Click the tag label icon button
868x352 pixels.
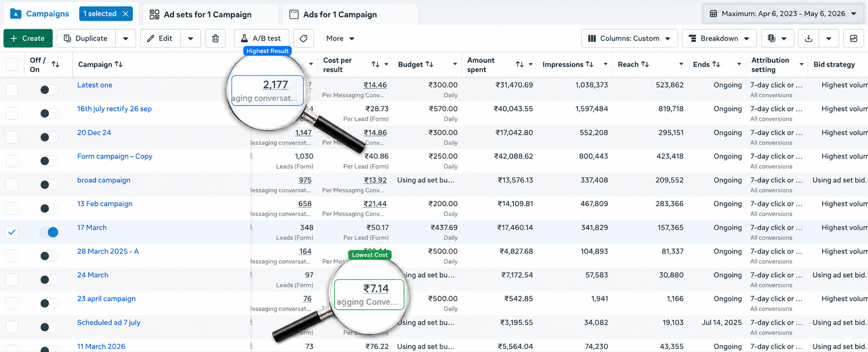coord(303,38)
